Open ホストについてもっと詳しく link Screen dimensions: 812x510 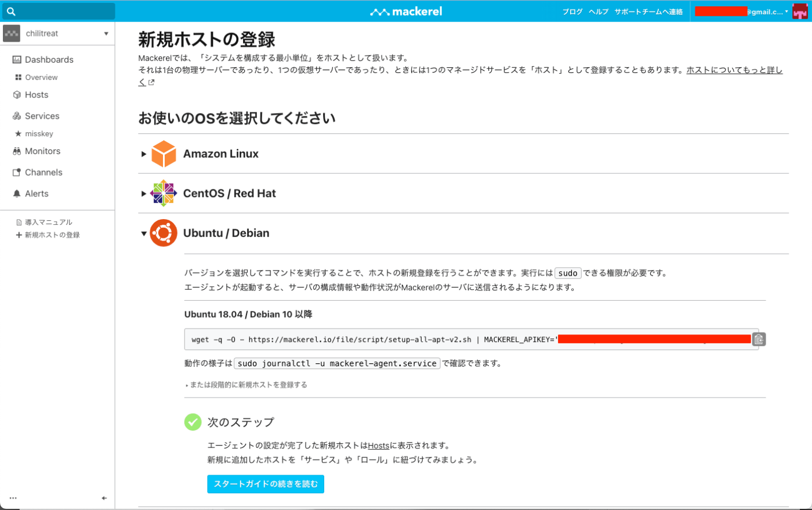734,70
